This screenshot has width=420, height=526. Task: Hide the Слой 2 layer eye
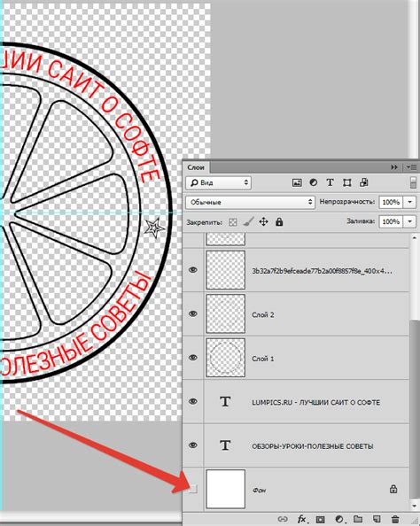tap(192, 313)
